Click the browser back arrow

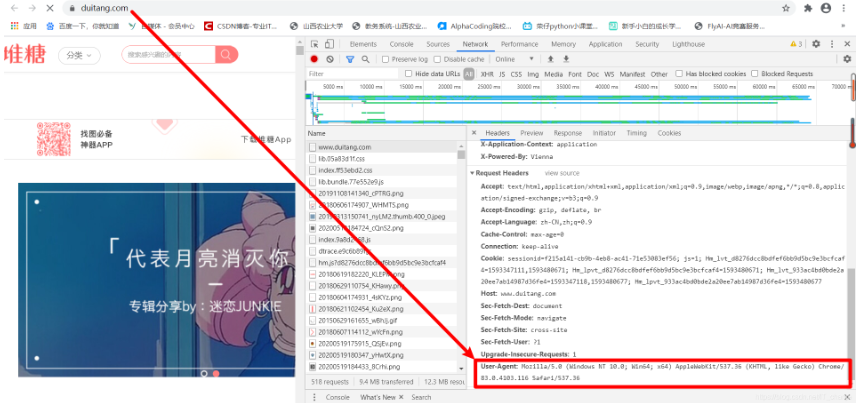[14, 8]
